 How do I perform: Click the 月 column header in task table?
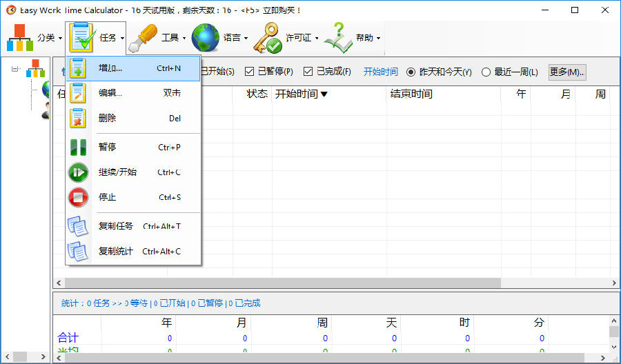click(x=553, y=94)
